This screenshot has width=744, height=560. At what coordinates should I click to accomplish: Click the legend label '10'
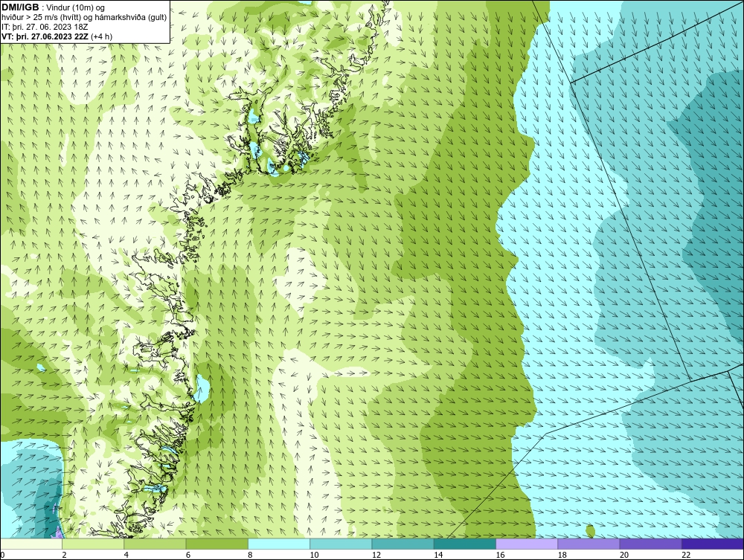[x=315, y=556]
